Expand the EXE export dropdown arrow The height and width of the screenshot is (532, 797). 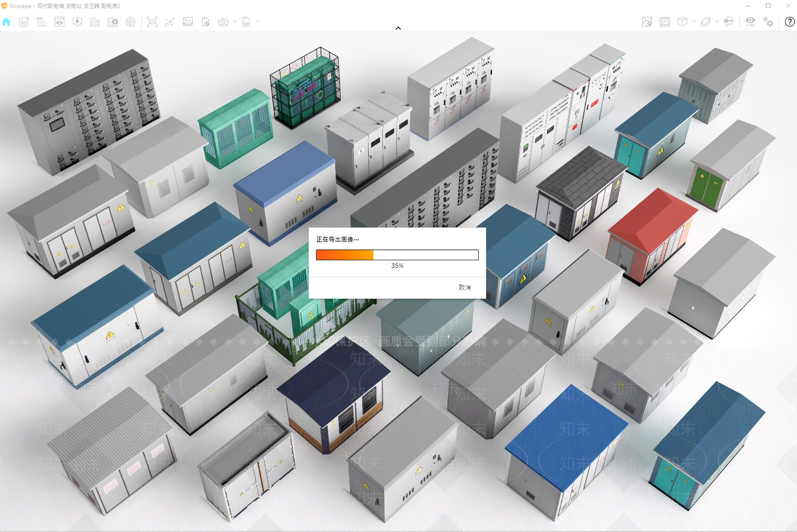pos(258,21)
